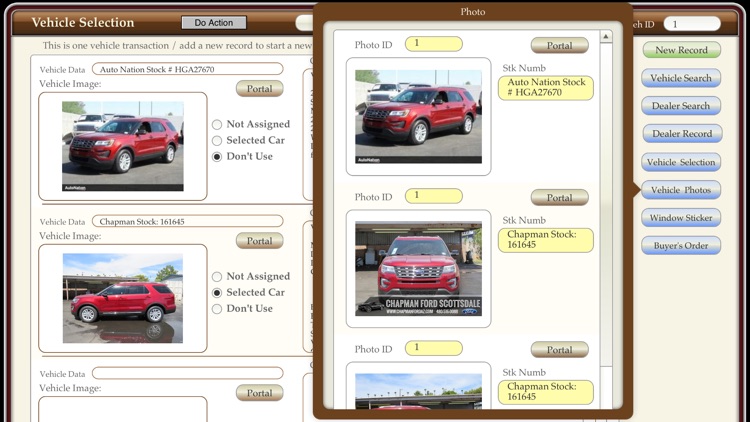Edit Vehicle Data field Auto Nation Stock # HGA27670
The width and height of the screenshot is (750, 422).
pyautogui.click(x=188, y=69)
